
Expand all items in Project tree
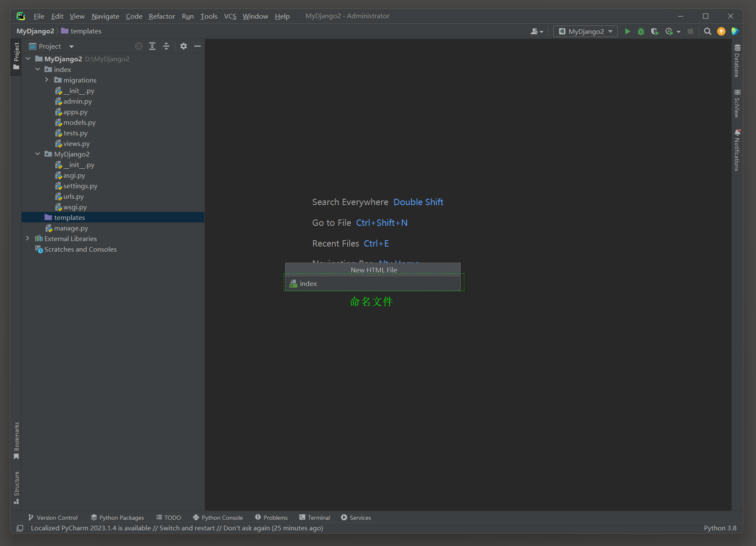pos(152,46)
